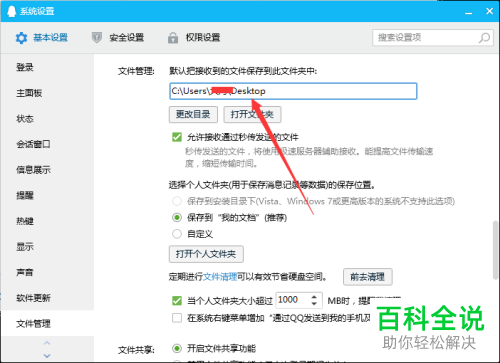
Task: Select 登录 in the sidebar
Action: point(47,67)
